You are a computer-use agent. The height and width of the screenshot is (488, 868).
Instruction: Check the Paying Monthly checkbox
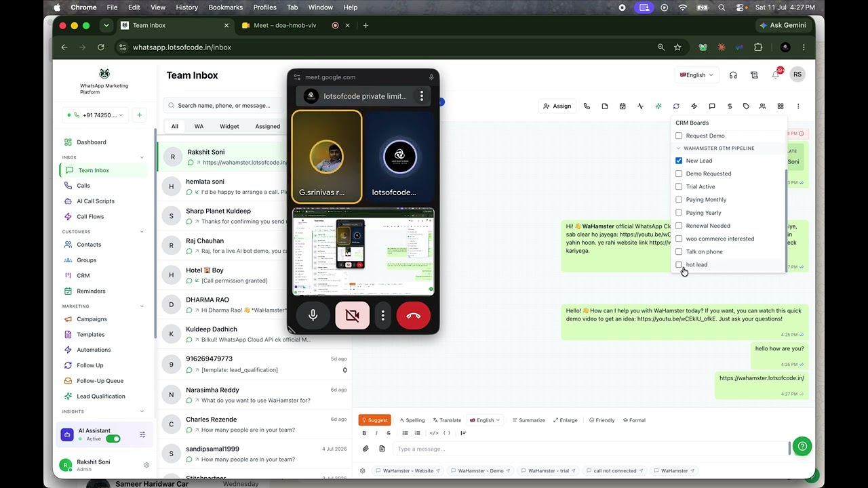pyautogui.click(x=679, y=199)
